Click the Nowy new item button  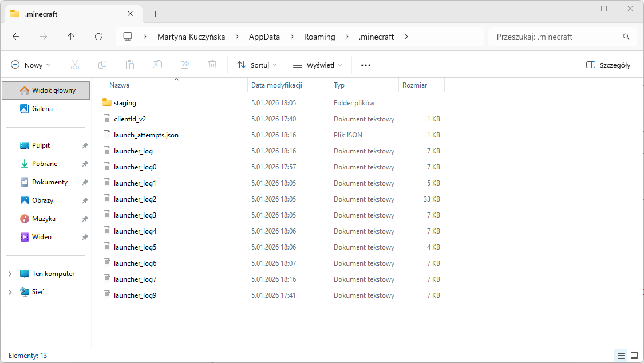pos(31,65)
